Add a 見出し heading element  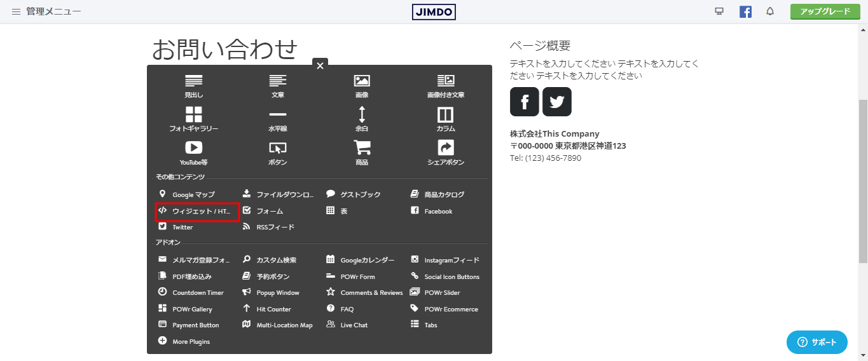pyautogui.click(x=194, y=86)
